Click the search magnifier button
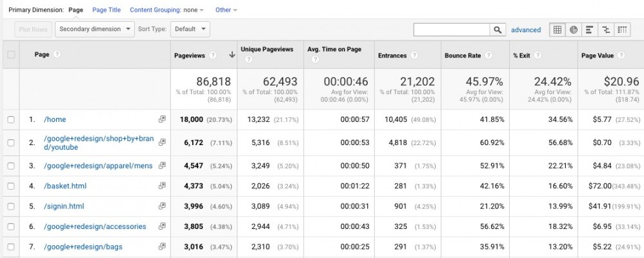 (498, 30)
